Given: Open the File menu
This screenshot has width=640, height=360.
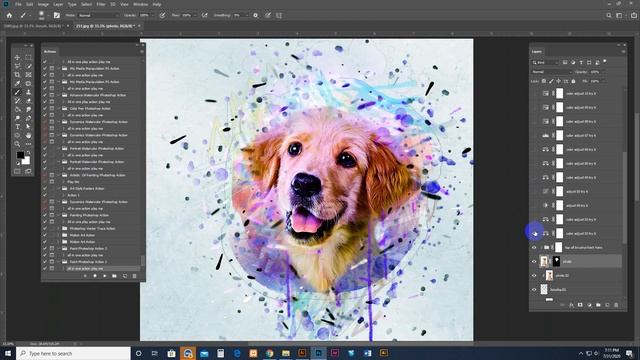Looking at the screenshot, I should (x=18, y=4).
